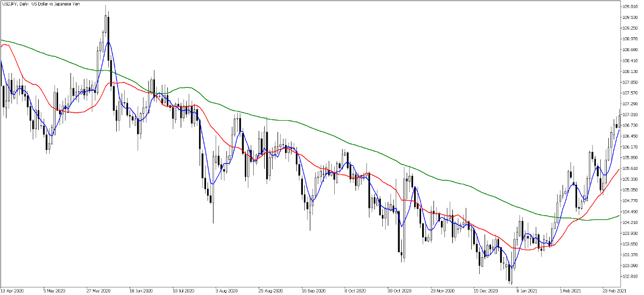Select the 13 Apr 2020 date label

point(12,290)
